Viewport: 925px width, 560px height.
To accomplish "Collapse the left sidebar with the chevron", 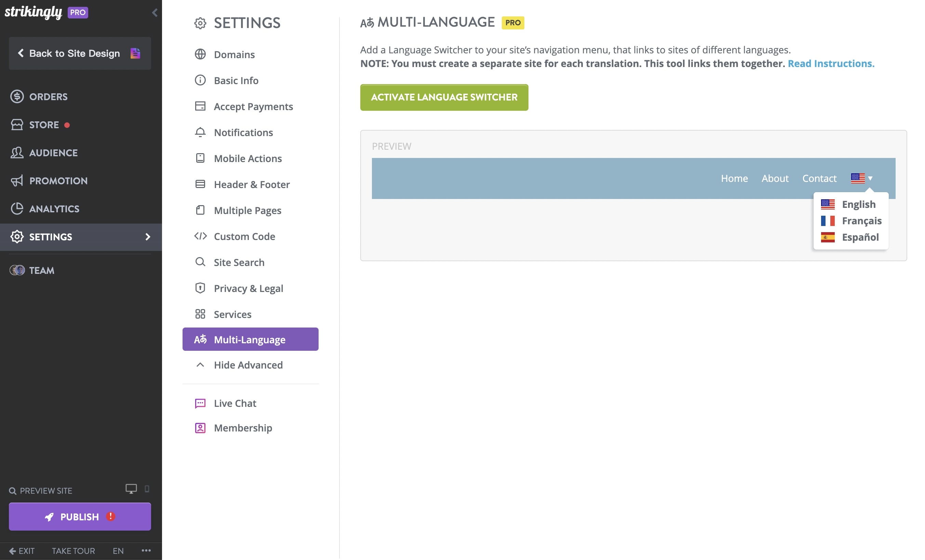I will 154,12.
